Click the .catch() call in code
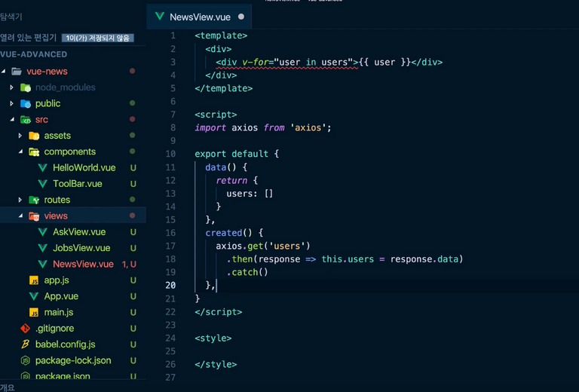The height and width of the screenshot is (392, 579). point(247,272)
